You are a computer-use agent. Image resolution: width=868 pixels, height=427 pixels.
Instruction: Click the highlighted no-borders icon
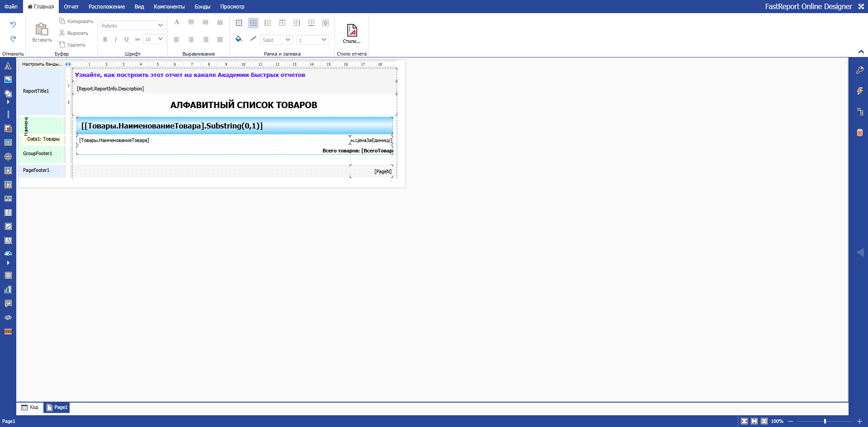click(x=253, y=23)
